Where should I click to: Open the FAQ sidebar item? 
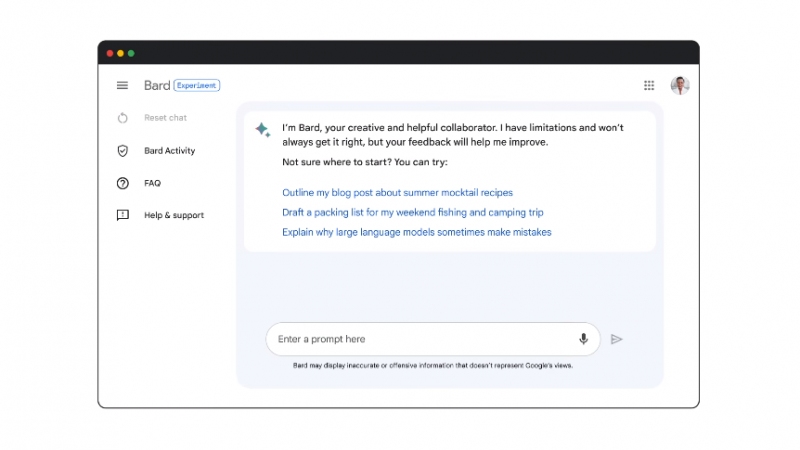click(152, 183)
